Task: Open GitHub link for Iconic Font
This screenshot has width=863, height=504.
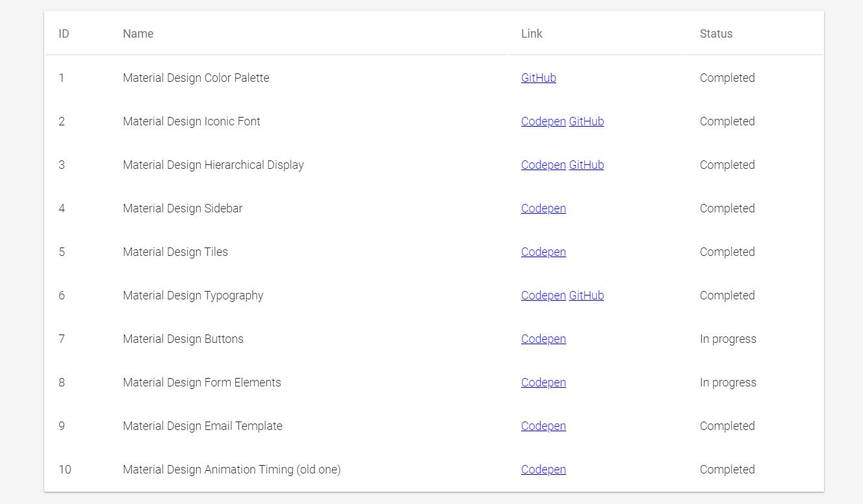Action: (x=586, y=121)
